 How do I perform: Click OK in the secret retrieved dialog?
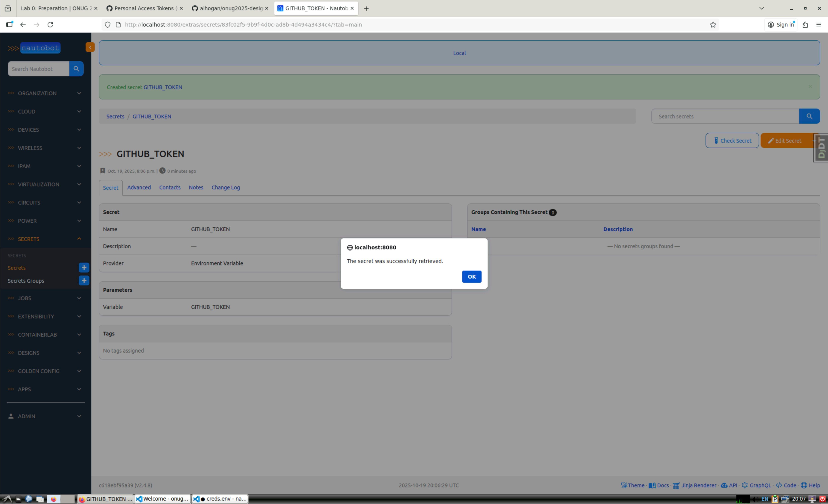472,276
